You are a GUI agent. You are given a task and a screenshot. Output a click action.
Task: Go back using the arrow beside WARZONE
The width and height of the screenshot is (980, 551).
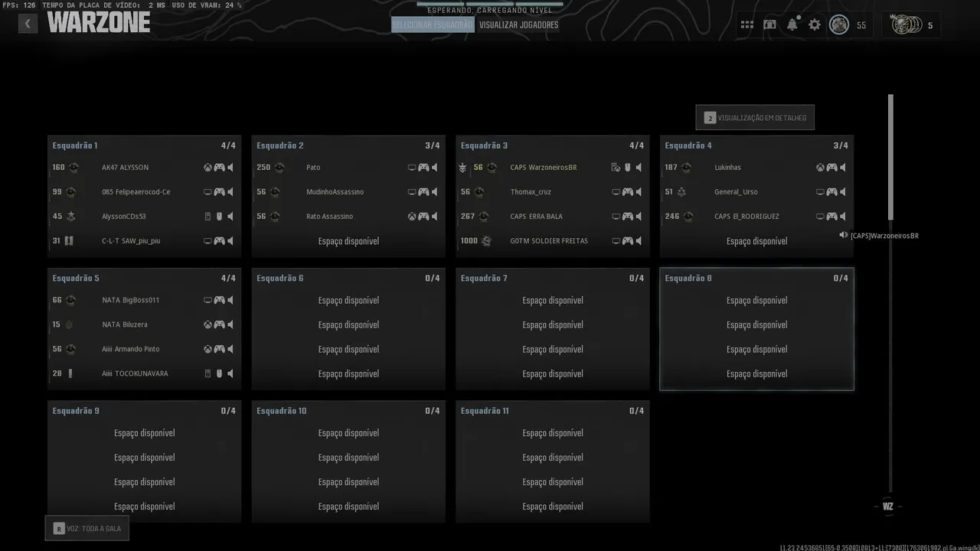28,24
